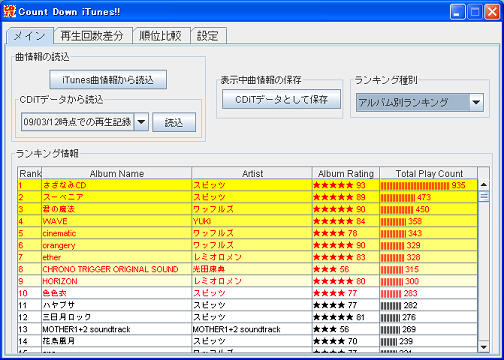Click the five-star 93 rating cell
The width and height of the screenshot is (504, 360).
(346, 185)
